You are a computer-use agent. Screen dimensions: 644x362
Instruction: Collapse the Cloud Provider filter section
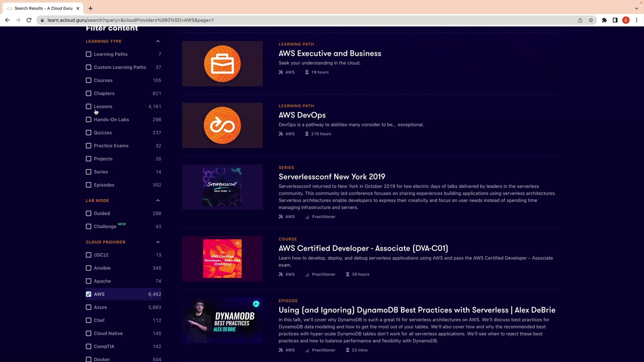point(157,242)
